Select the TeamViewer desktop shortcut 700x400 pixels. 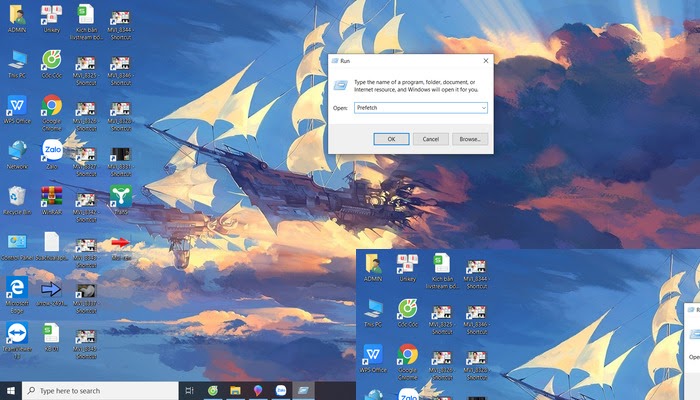[x=17, y=341]
